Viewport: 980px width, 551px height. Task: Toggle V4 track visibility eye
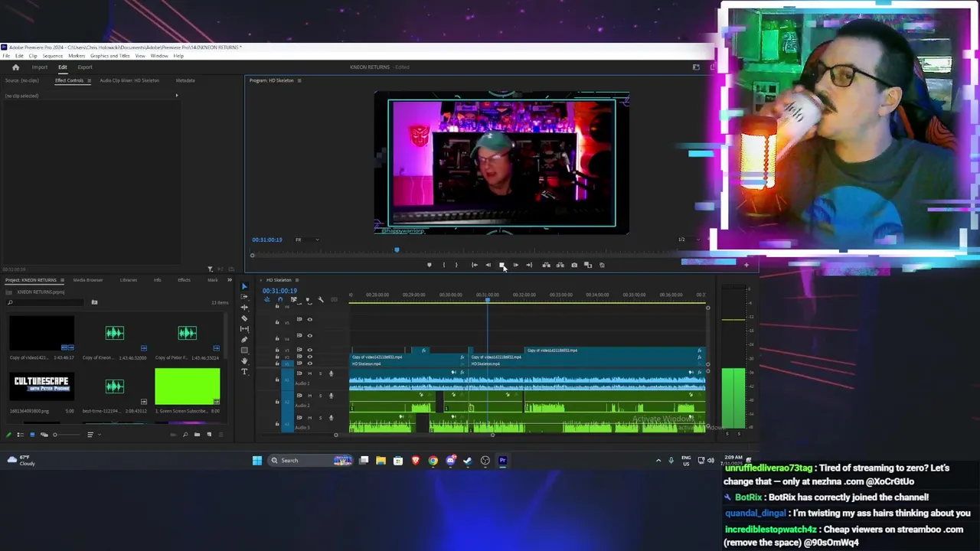click(309, 335)
